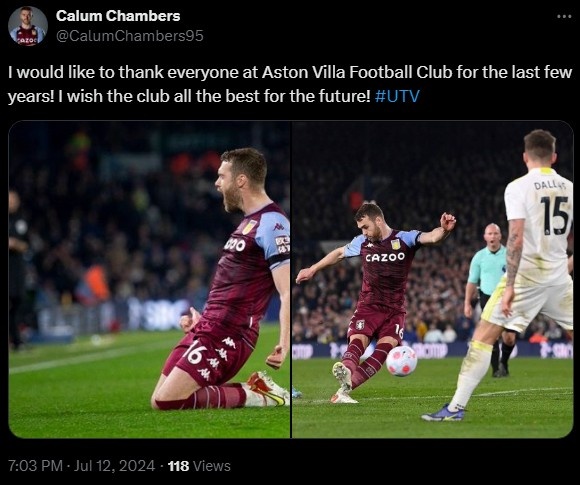Click the Jul 12, 2024 date
Image resolution: width=580 pixels, height=485 pixels.
point(114,466)
